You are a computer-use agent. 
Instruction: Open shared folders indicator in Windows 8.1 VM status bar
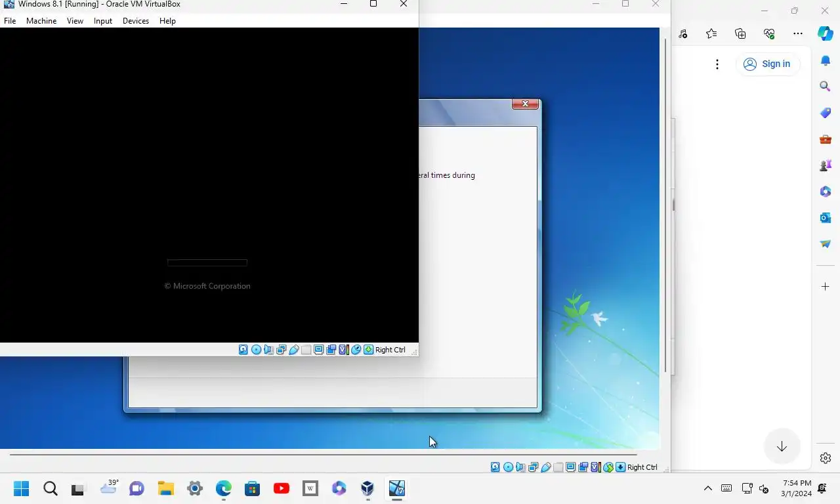point(306,350)
